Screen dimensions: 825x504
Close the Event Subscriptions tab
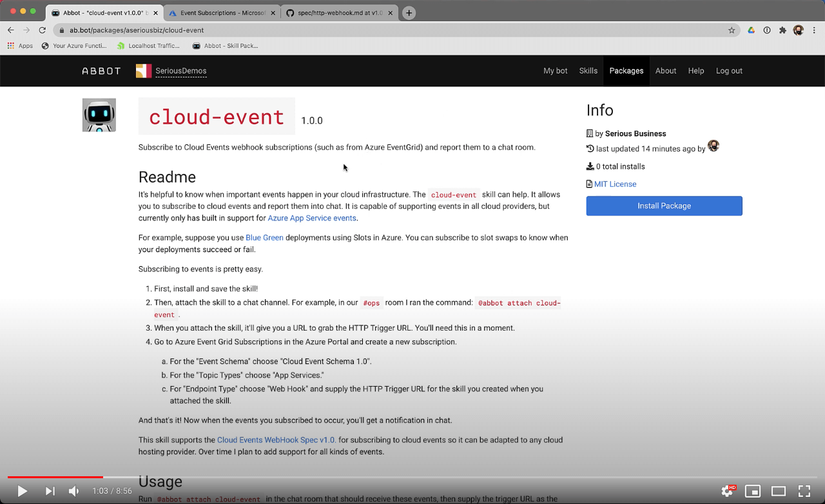pos(273,13)
